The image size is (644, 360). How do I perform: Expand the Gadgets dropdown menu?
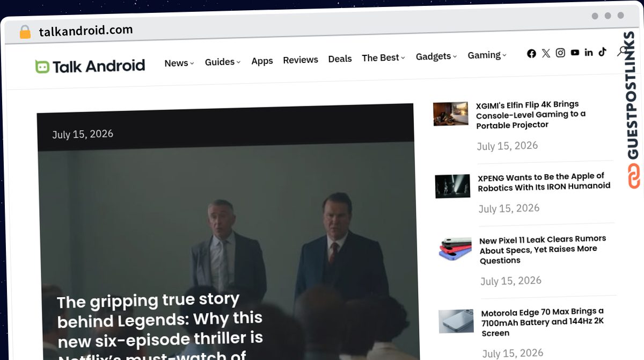(436, 56)
